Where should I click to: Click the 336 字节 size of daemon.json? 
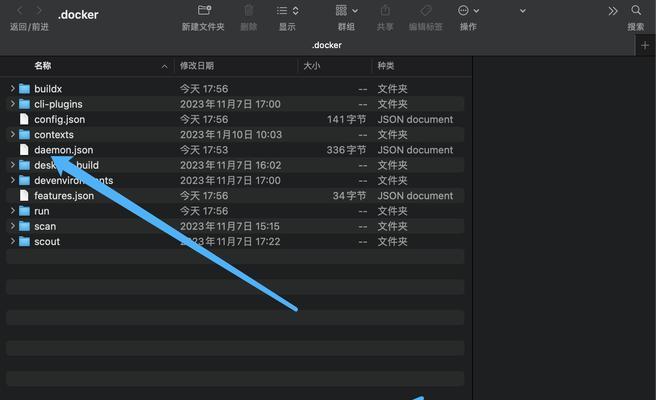point(346,150)
